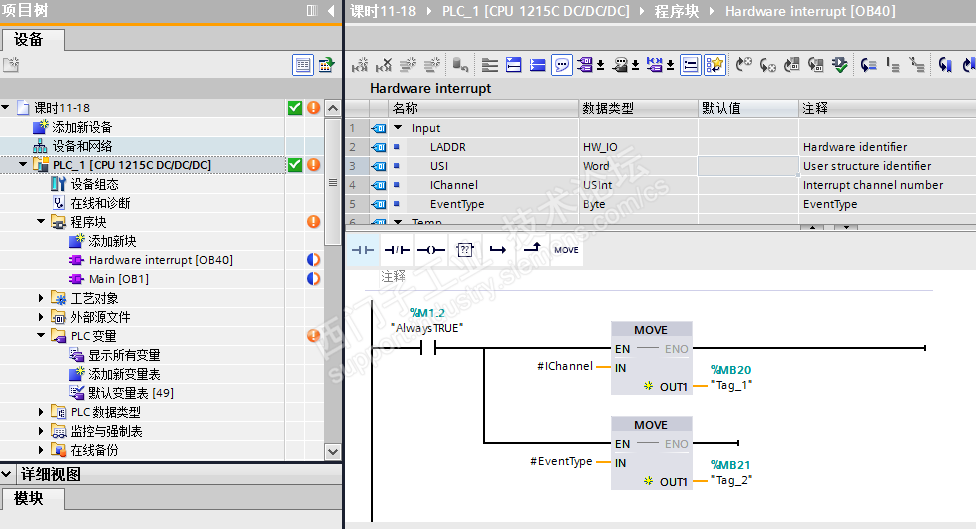
Task: Click the Close branch favorites icon
Action: point(532,249)
